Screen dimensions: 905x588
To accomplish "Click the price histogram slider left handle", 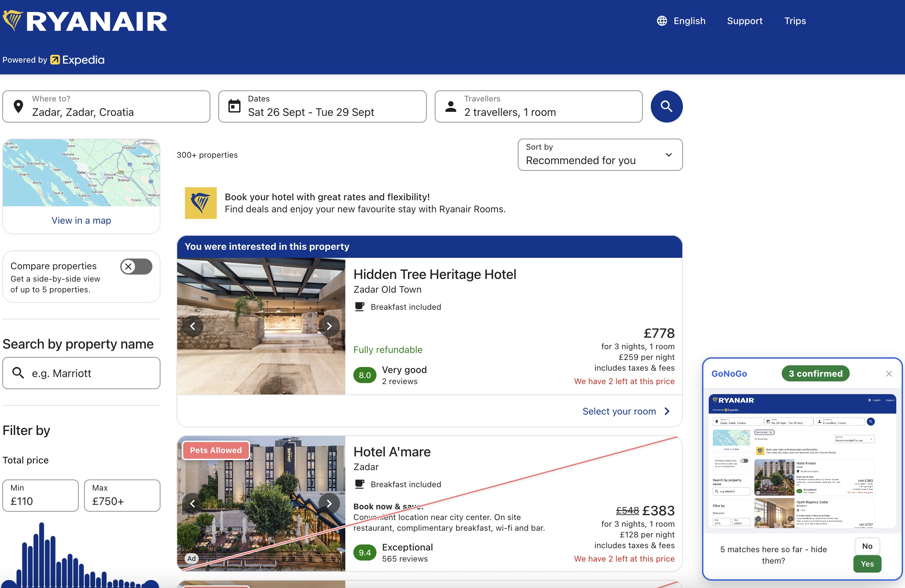I will [9, 585].
